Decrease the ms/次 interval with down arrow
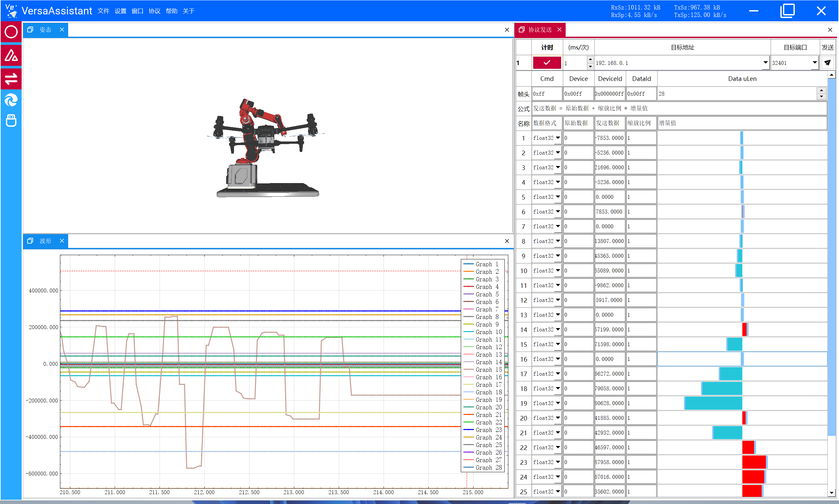 590,66
